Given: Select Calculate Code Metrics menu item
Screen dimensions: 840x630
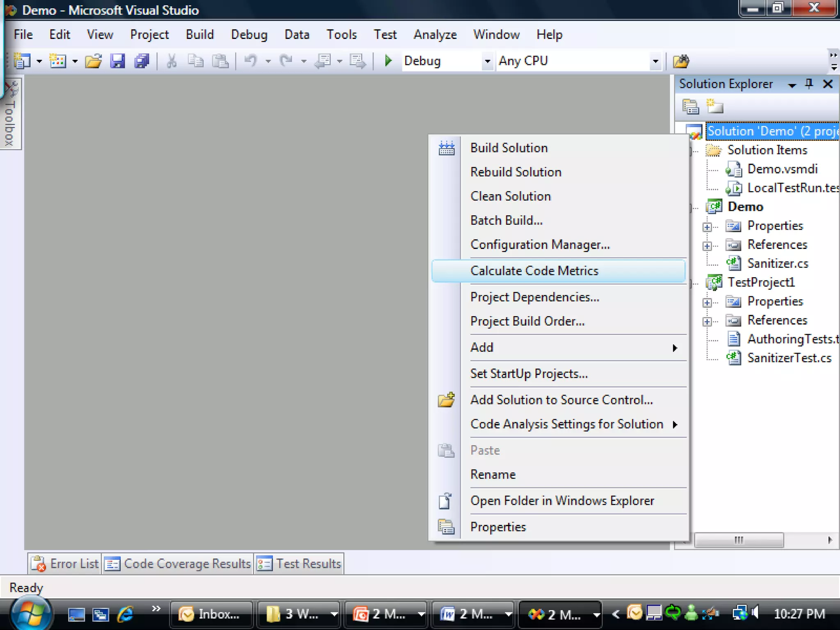Looking at the screenshot, I should tap(534, 271).
